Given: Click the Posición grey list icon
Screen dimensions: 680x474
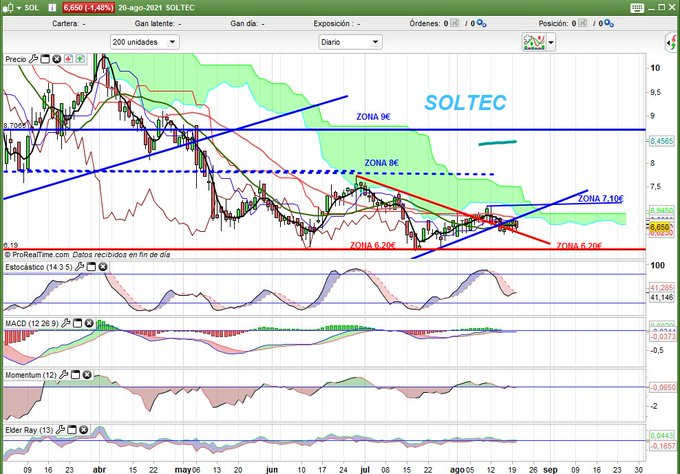Looking at the screenshot, I should [x=582, y=23].
